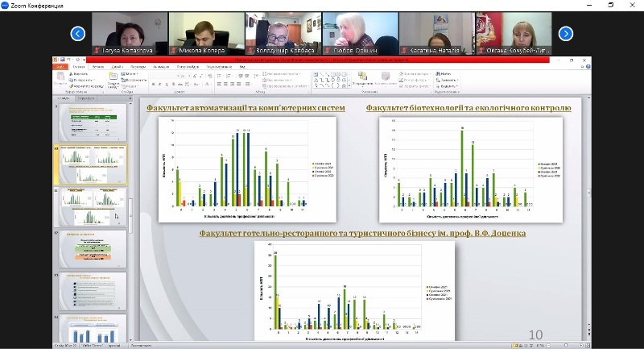Click the Redo icon in quick access
This screenshot has width=644, height=349.
[x=77, y=60]
